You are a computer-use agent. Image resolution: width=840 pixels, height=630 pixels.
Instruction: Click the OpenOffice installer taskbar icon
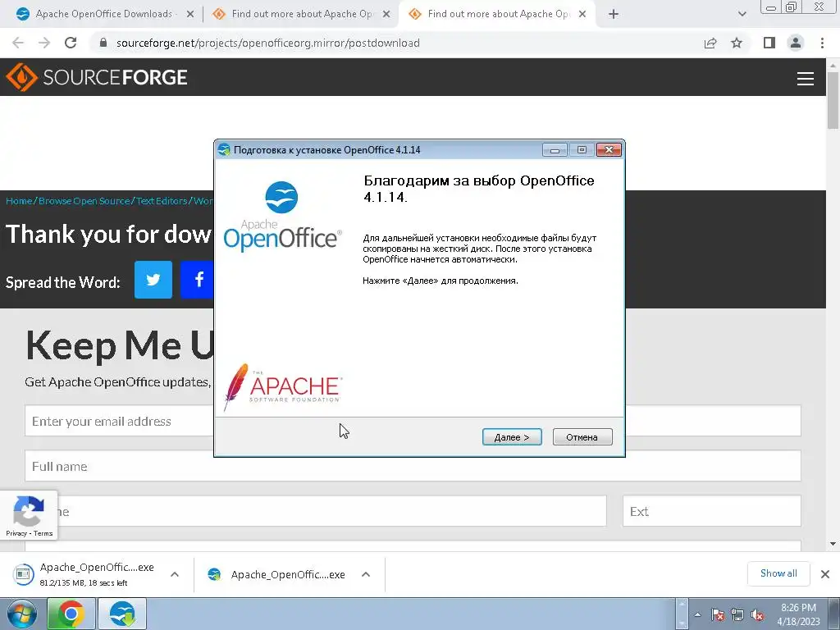point(122,614)
